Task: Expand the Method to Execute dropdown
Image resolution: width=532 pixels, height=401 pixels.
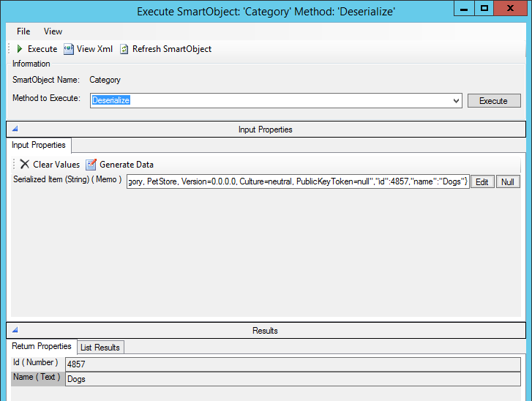Action: 457,101
